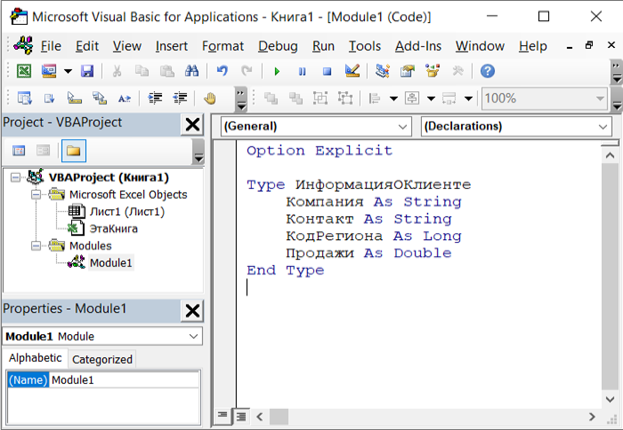Click the Quick Info icon in the Edit toolbar
The width and height of the screenshot is (623, 430).
pyautogui.click(x=74, y=98)
